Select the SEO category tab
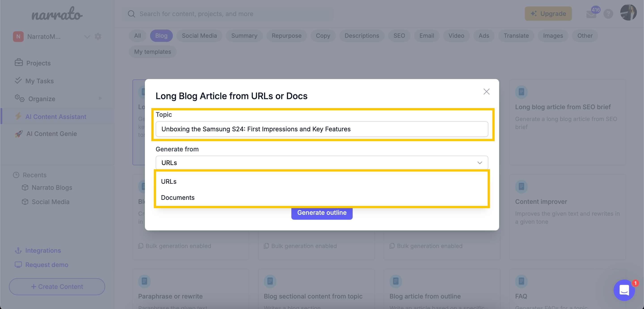This screenshot has height=309, width=644. pos(399,36)
